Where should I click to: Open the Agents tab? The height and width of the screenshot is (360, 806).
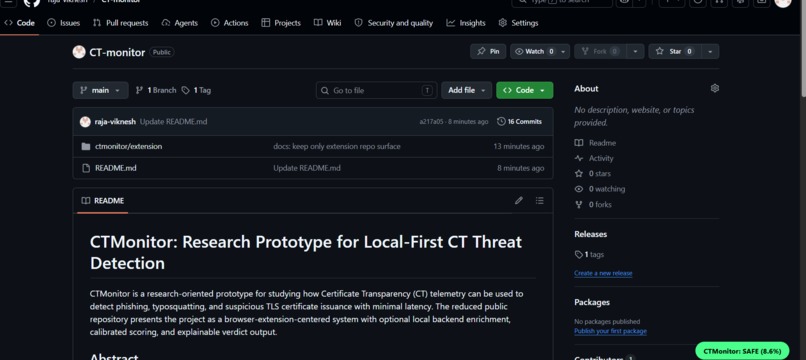(179, 23)
